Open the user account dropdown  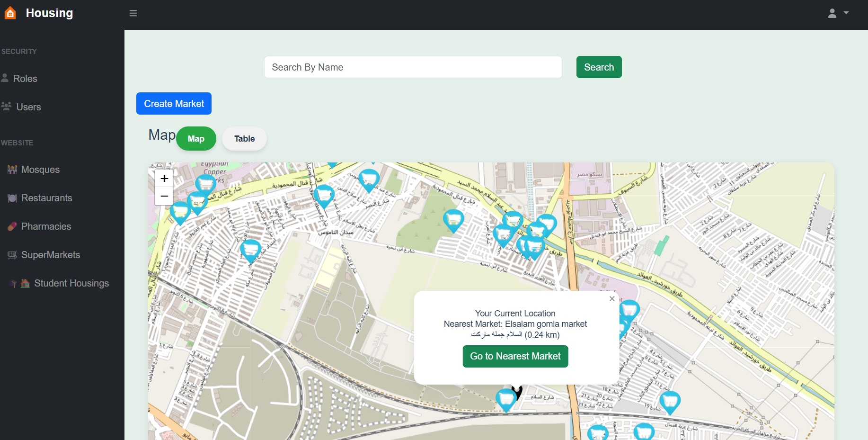pyautogui.click(x=838, y=13)
